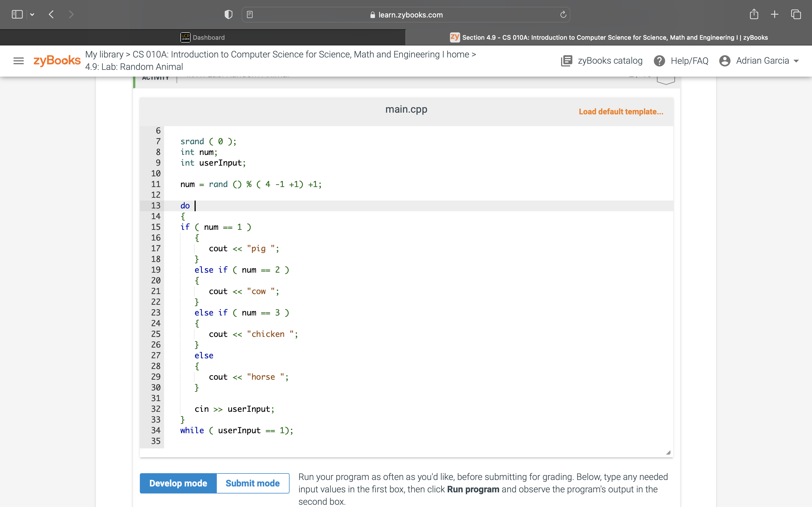
Task: Click Load default template link
Action: pyautogui.click(x=620, y=112)
